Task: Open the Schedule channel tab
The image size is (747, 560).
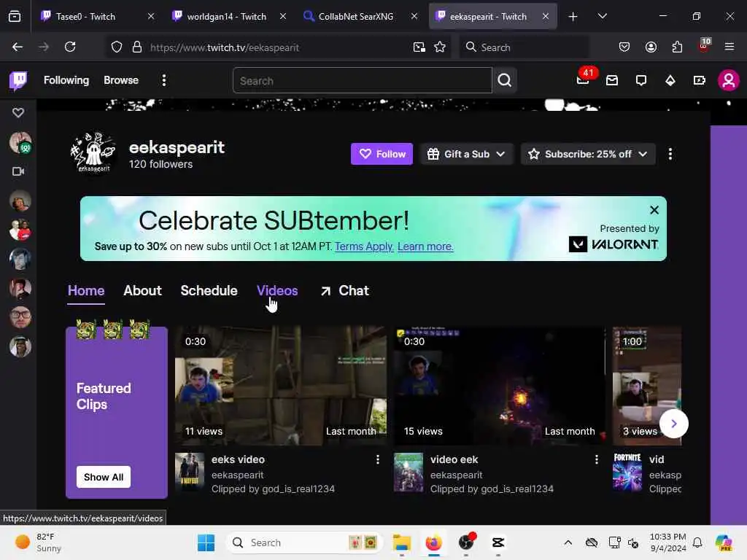Action: pyautogui.click(x=209, y=290)
